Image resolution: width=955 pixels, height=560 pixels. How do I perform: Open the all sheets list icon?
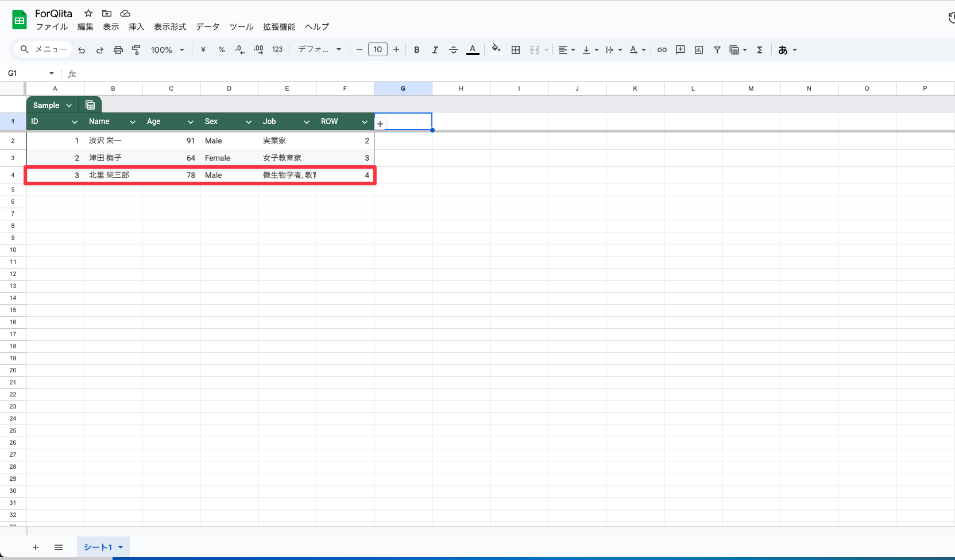(x=59, y=547)
